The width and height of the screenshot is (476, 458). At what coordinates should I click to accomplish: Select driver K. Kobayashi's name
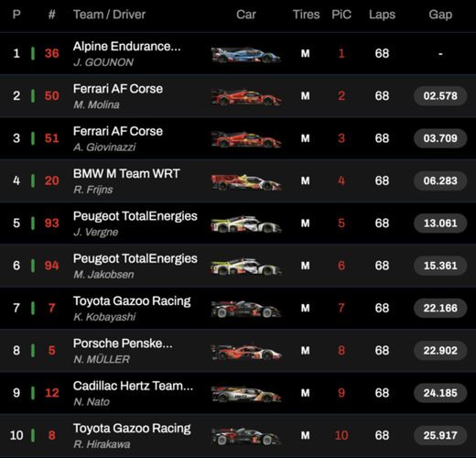pyautogui.click(x=104, y=317)
